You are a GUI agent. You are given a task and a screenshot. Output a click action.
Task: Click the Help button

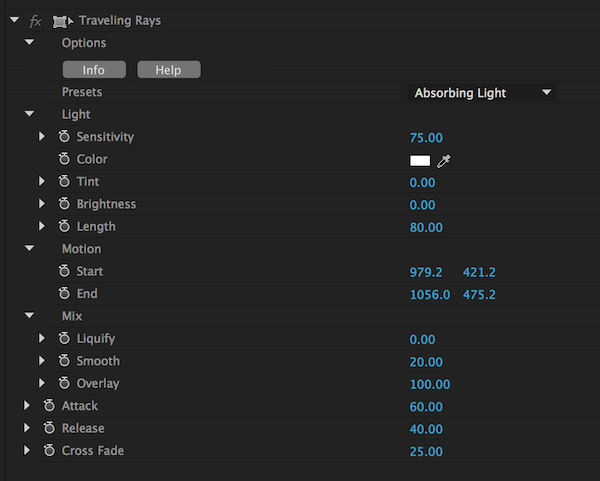click(x=168, y=70)
